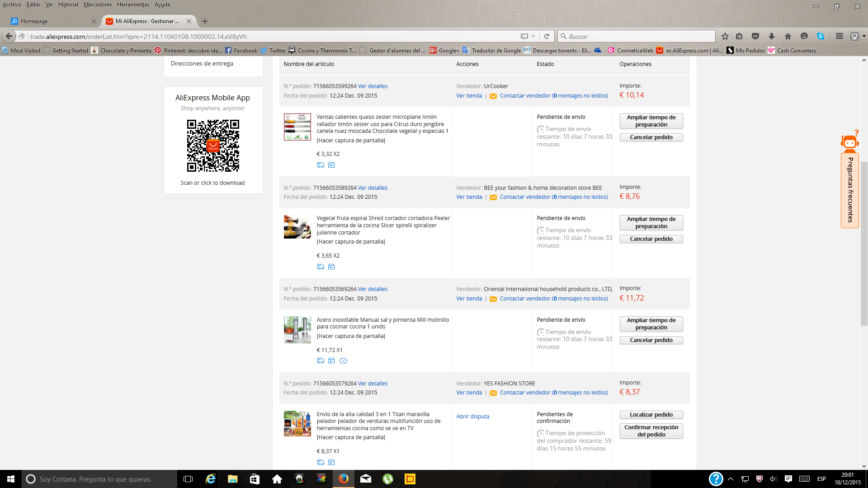Open Ver detalles for order 71566053599264

coord(373,86)
